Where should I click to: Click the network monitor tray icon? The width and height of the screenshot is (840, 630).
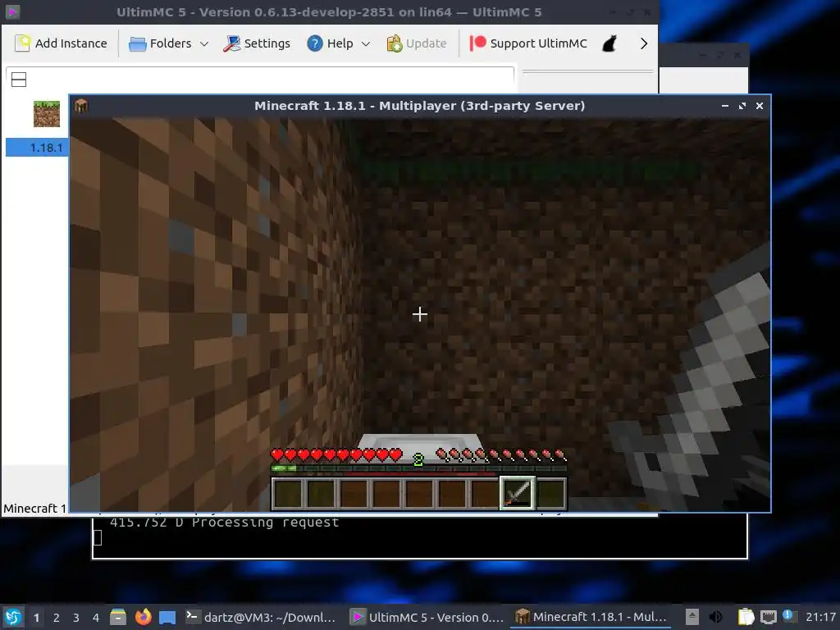point(768,617)
